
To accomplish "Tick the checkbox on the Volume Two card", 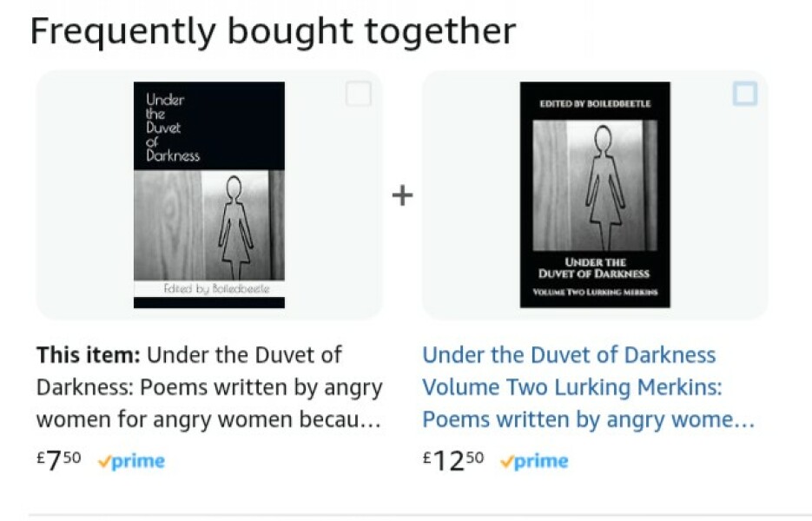I will pyautogui.click(x=744, y=94).
